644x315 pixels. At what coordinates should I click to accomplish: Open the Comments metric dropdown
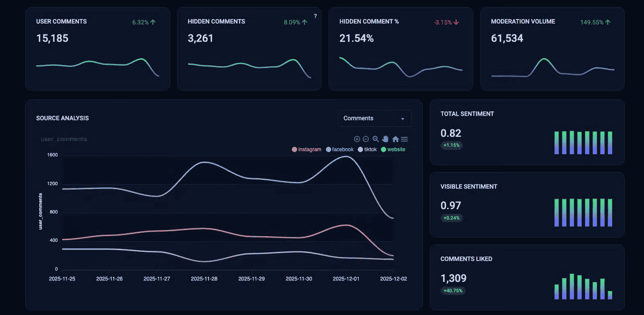click(x=374, y=119)
